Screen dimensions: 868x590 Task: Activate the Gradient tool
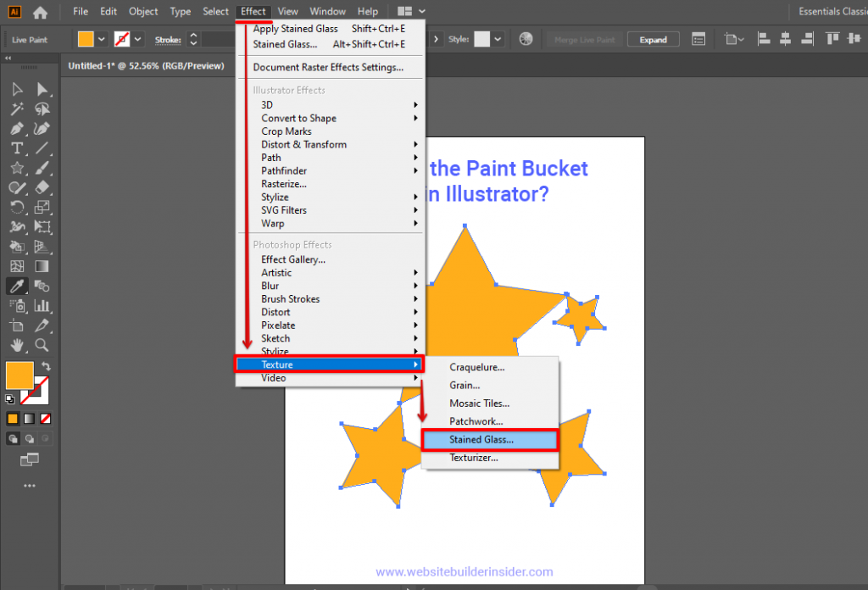pos(41,267)
